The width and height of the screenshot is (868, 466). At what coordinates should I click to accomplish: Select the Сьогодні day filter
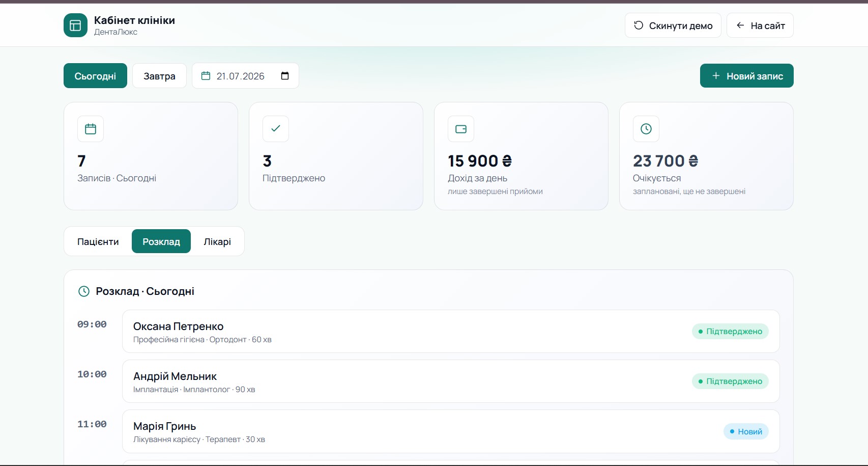tap(95, 76)
